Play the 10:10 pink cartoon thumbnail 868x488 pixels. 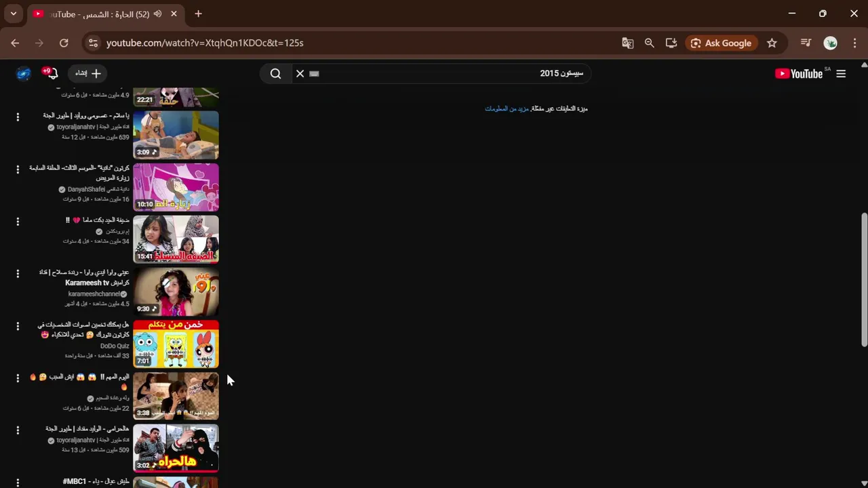pyautogui.click(x=176, y=187)
